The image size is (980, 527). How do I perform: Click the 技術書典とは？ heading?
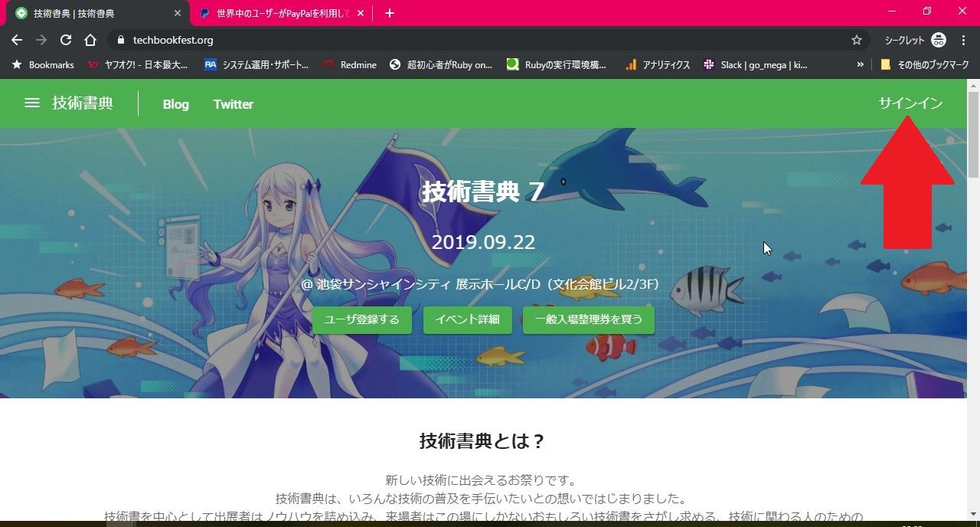[x=482, y=441]
